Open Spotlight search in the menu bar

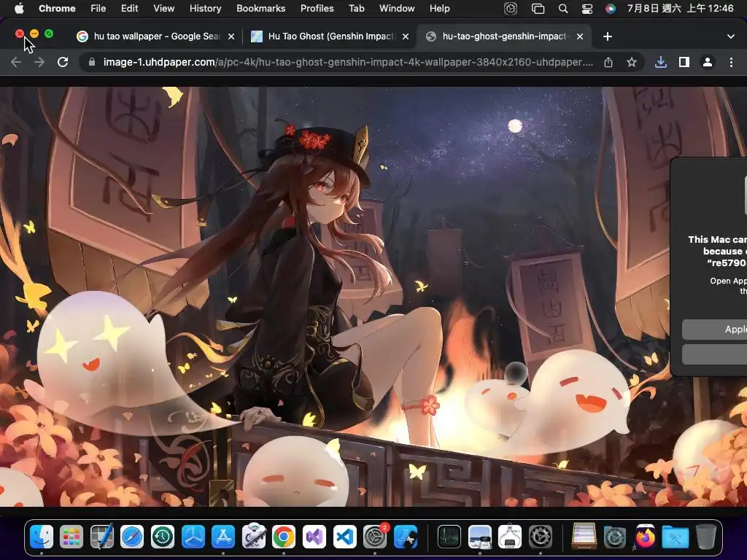(563, 9)
